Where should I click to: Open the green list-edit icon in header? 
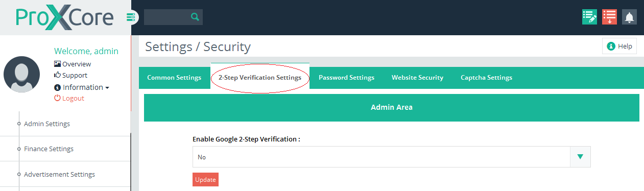pyautogui.click(x=590, y=17)
